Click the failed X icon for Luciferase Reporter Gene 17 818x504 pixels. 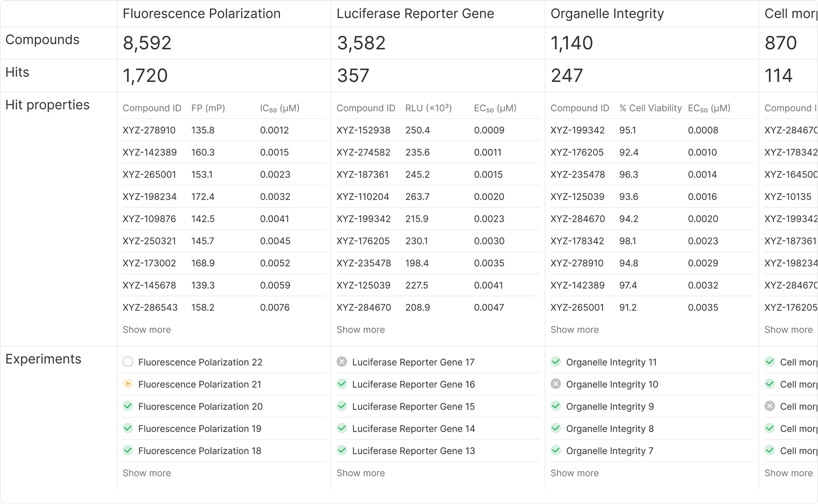tap(342, 362)
